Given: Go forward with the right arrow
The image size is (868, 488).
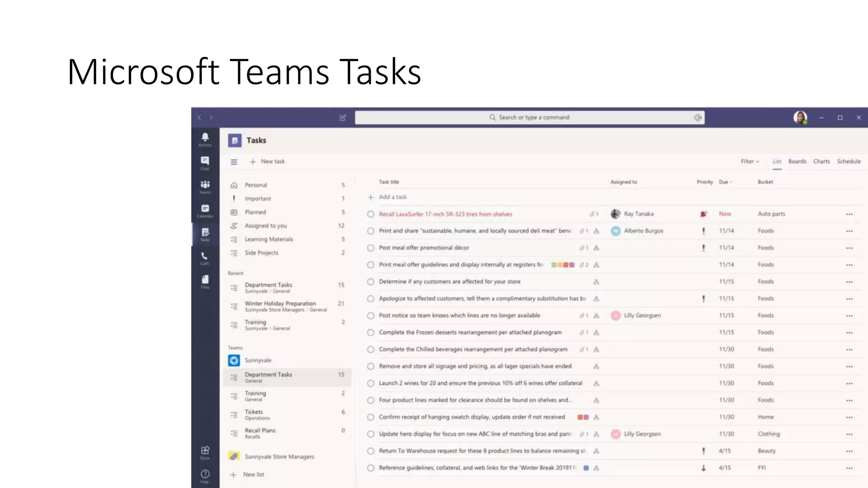Looking at the screenshot, I should click(x=211, y=118).
